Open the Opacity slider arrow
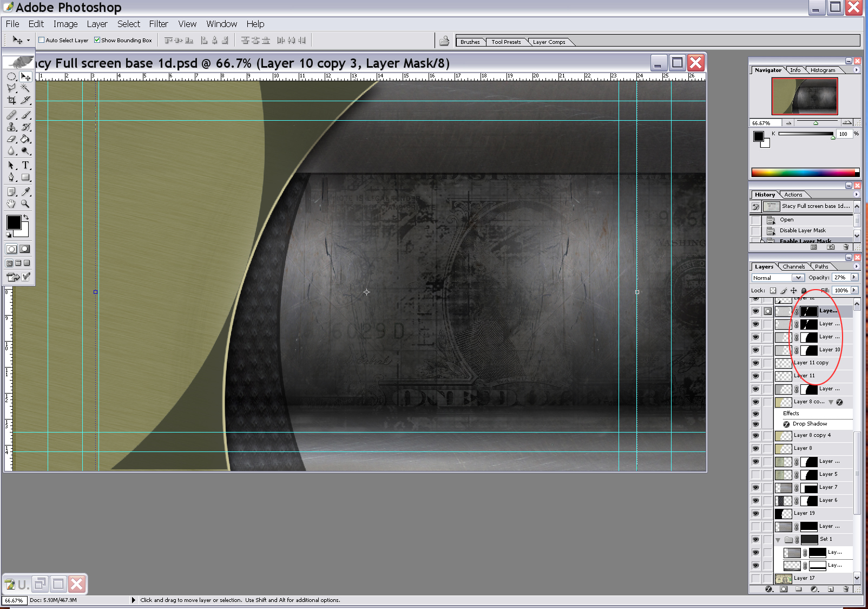The image size is (868, 609). coord(854,277)
